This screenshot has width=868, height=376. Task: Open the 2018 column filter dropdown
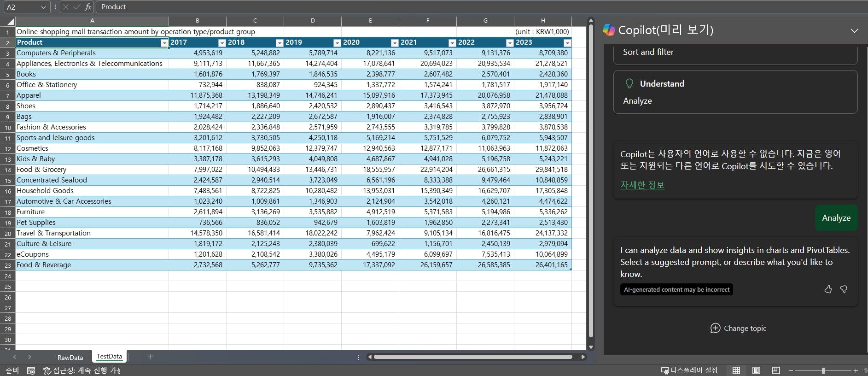pyautogui.click(x=280, y=43)
